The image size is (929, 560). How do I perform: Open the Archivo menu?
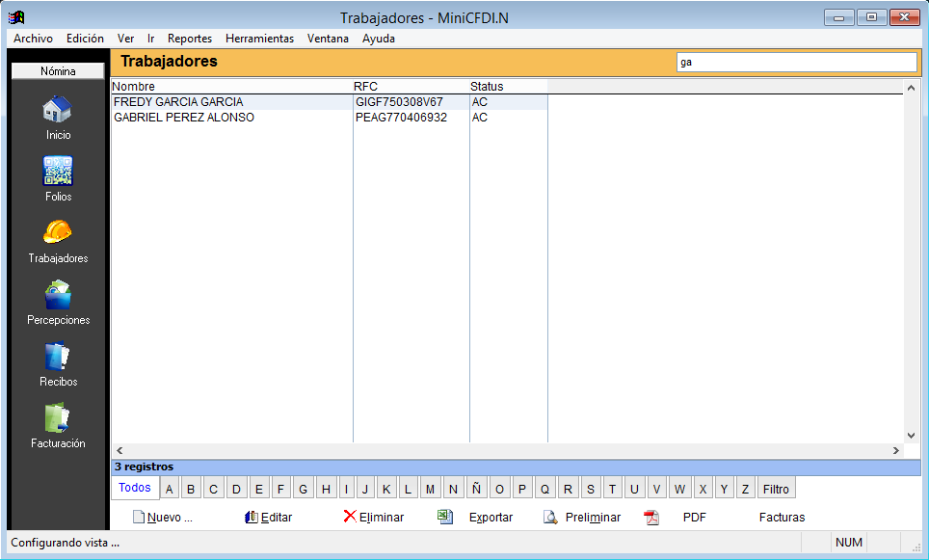pos(33,39)
